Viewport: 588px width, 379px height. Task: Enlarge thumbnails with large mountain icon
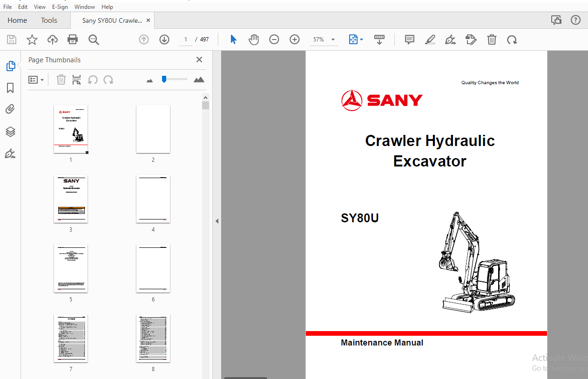pyautogui.click(x=199, y=80)
